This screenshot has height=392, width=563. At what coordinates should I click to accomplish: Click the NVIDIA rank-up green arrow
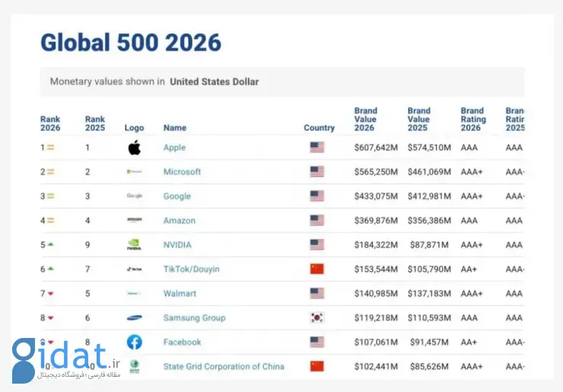(x=50, y=245)
